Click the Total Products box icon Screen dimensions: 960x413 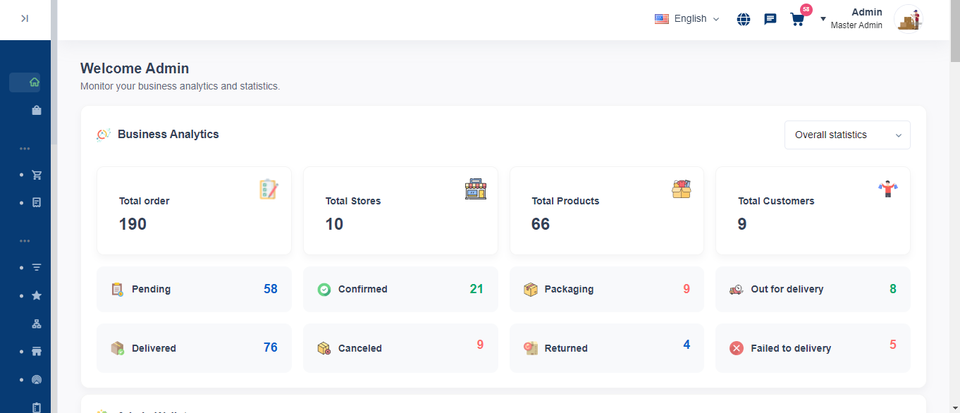tap(681, 189)
